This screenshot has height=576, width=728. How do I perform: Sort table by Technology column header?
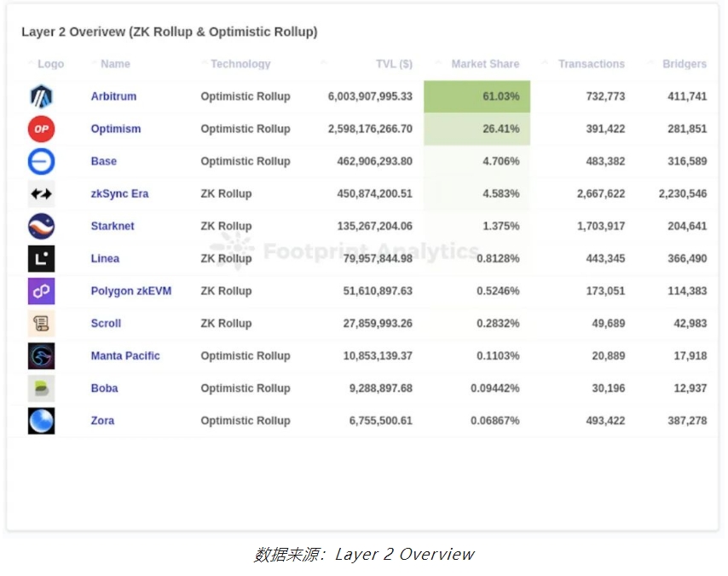pyautogui.click(x=240, y=64)
